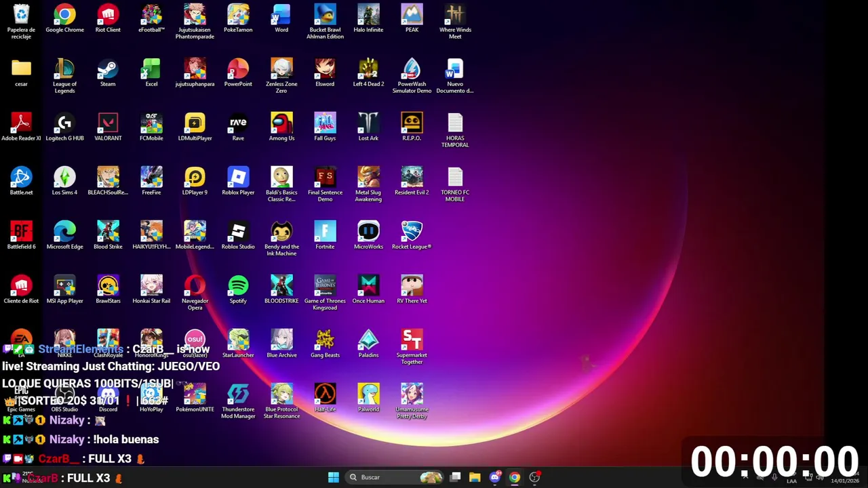Viewport: 868px width, 488px height.
Task: Select the LDPlayer 9 desktop icon
Action: (195, 181)
